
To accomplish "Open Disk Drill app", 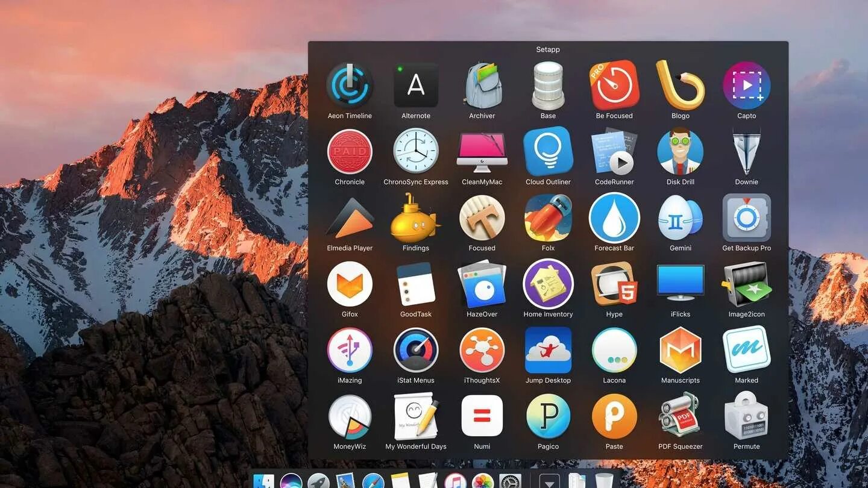I will point(681,152).
